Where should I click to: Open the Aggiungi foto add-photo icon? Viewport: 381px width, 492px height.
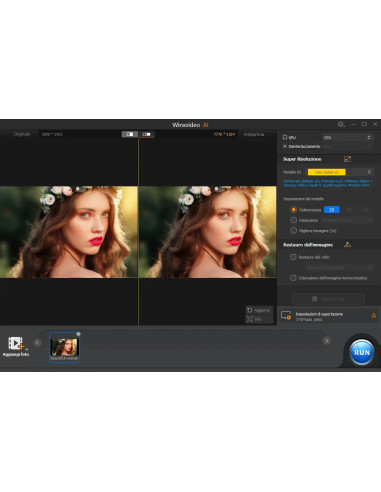point(16,343)
